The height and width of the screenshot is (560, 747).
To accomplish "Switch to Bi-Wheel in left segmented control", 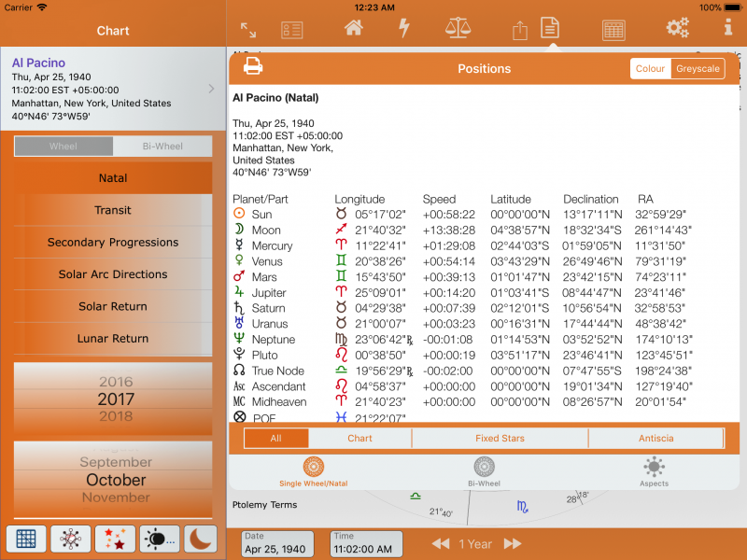I will (x=162, y=147).
